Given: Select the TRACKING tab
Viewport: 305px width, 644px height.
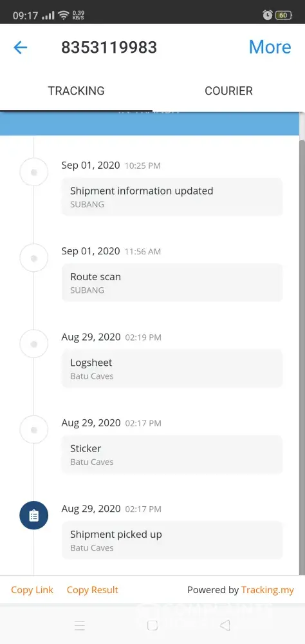Looking at the screenshot, I should coord(77,91).
